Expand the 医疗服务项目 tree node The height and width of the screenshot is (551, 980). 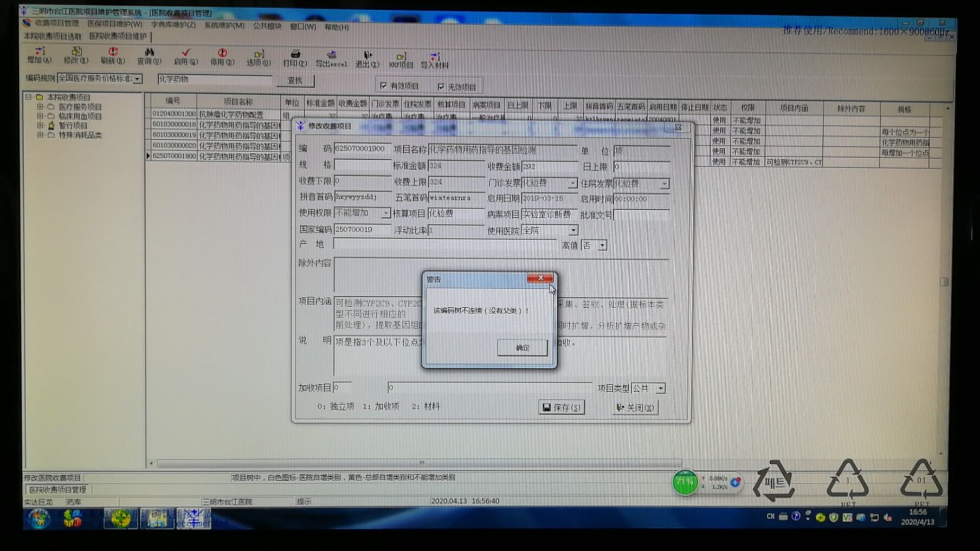click(40, 107)
